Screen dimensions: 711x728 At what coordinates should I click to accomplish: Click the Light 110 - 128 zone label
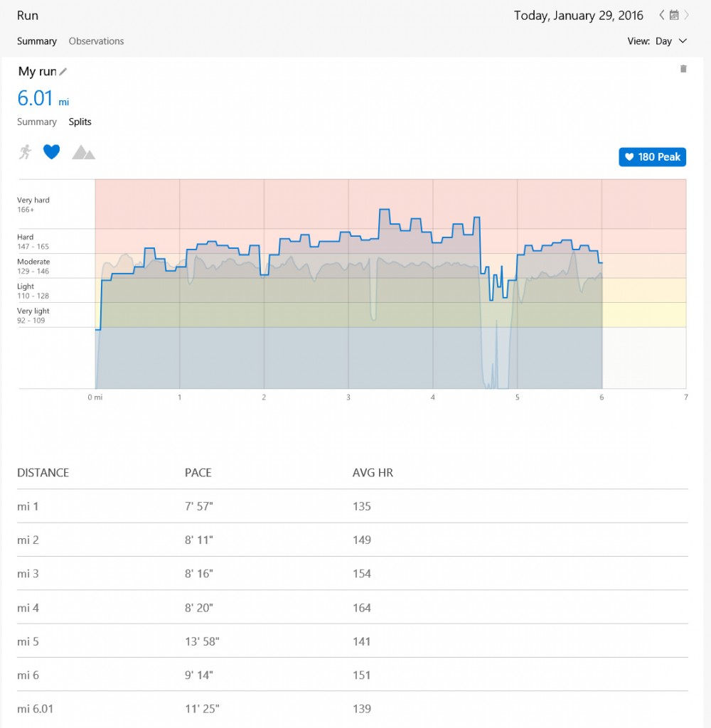33,291
